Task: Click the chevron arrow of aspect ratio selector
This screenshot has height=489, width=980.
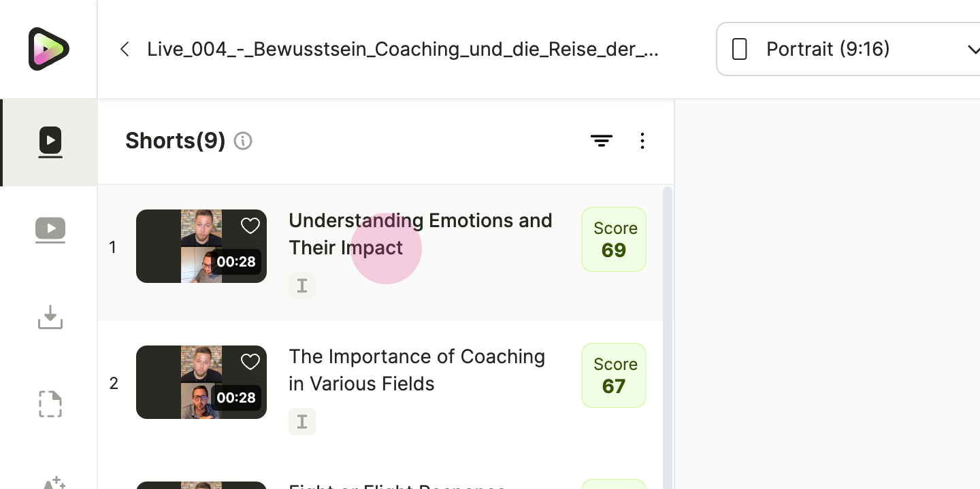Action: [x=973, y=49]
